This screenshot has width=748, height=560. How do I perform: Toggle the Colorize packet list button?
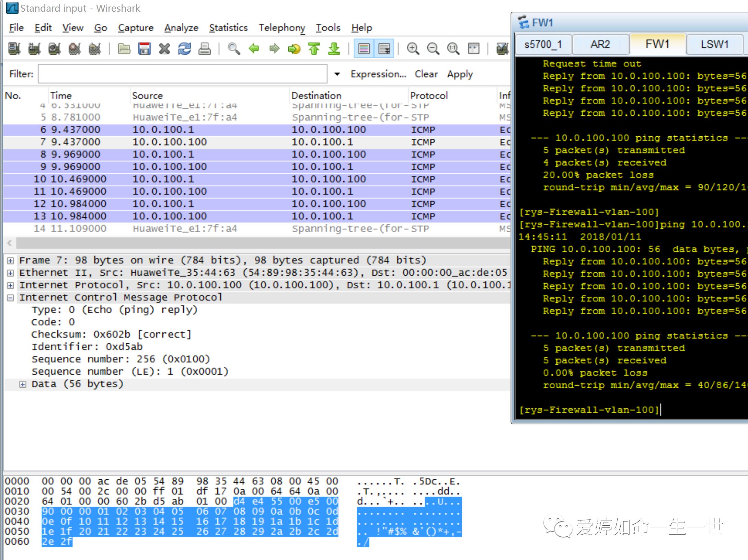point(364,49)
